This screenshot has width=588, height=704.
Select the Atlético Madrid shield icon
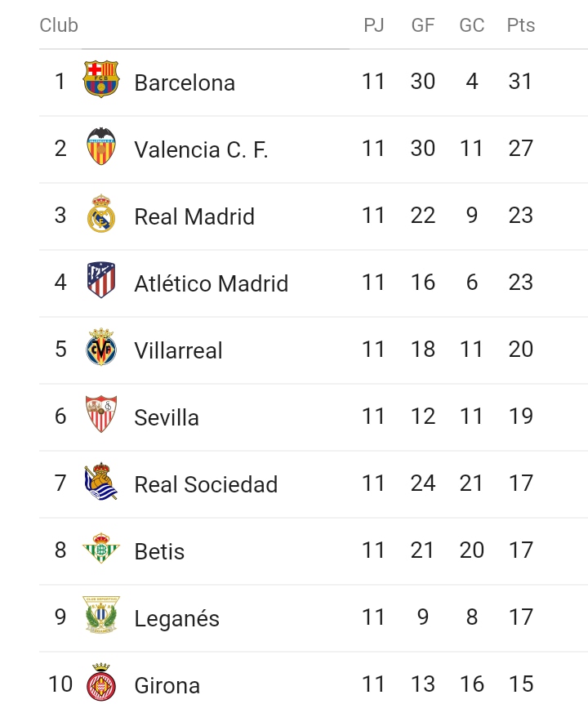101,280
